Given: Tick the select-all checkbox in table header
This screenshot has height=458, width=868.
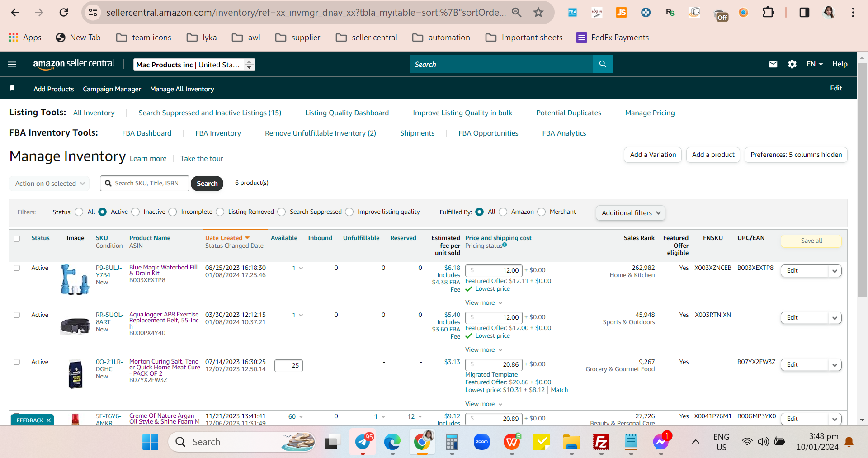Looking at the screenshot, I should click(17, 238).
